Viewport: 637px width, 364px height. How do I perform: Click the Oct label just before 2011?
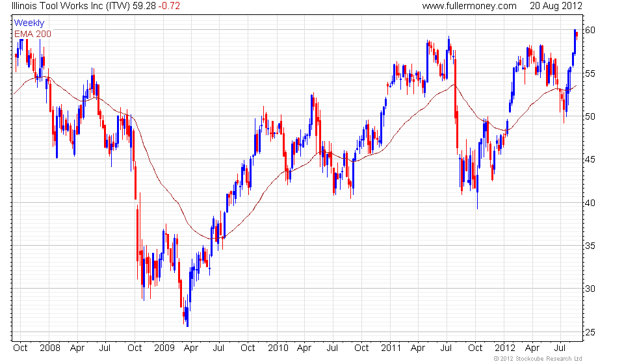tap(361, 348)
